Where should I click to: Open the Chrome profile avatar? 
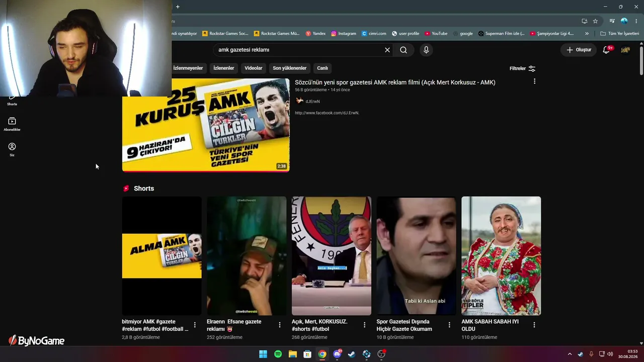point(624,21)
